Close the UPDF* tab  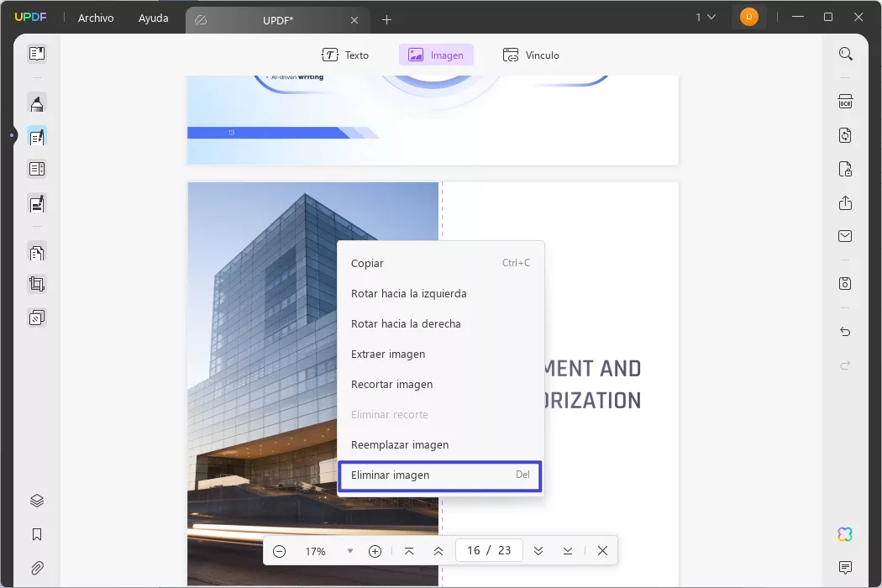354,20
